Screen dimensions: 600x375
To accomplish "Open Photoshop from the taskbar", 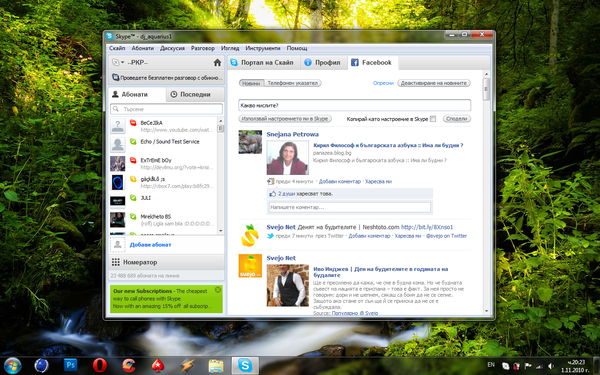I will click(70, 365).
